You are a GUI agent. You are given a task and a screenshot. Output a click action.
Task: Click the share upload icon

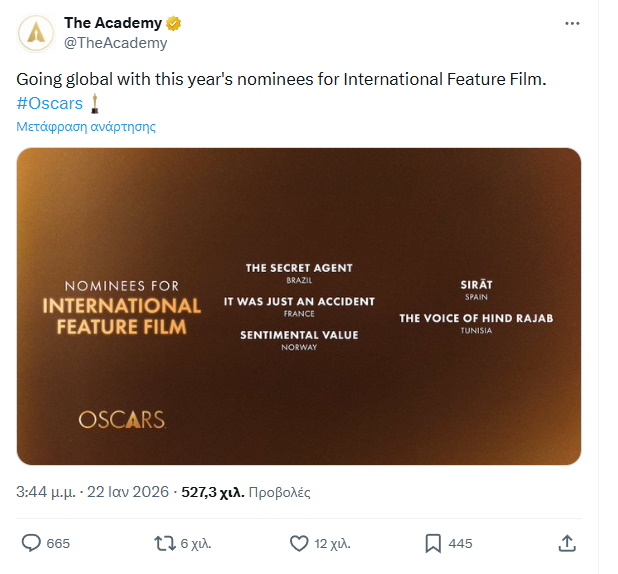point(567,543)
